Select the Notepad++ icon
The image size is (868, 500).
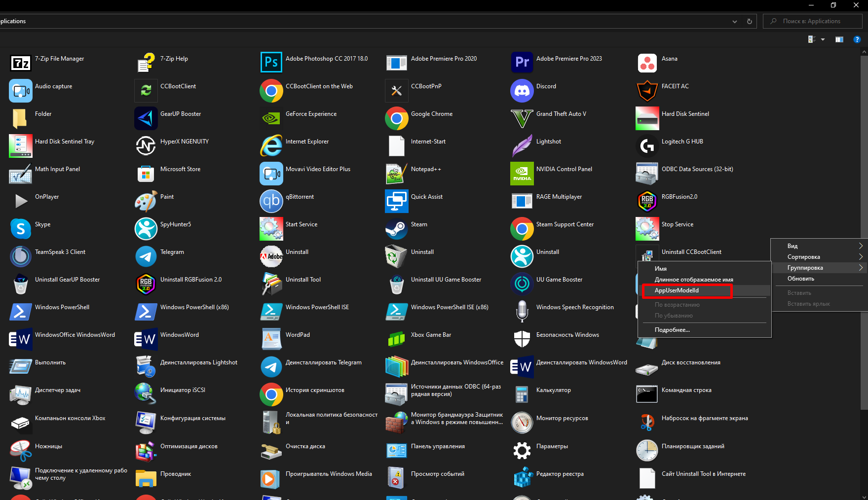[396, 173]
